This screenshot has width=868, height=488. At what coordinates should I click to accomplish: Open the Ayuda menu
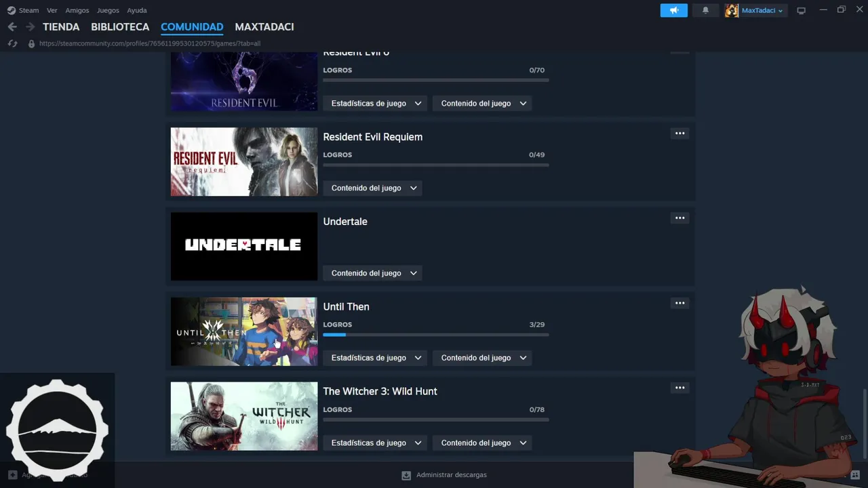137,10
